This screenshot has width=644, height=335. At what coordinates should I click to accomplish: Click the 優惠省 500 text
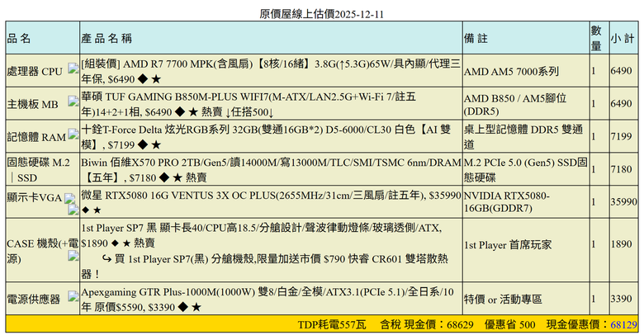coord(509,325)
